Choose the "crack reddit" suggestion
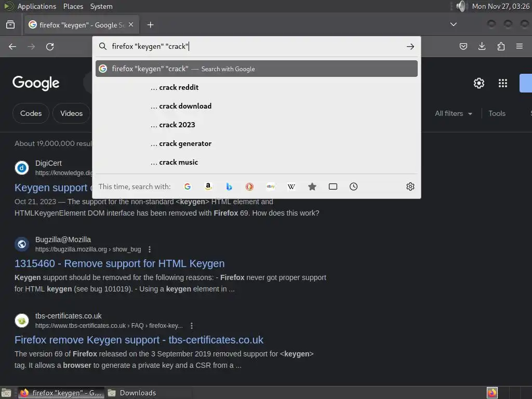This screenshot has width=532, height=399. (257, 87)
